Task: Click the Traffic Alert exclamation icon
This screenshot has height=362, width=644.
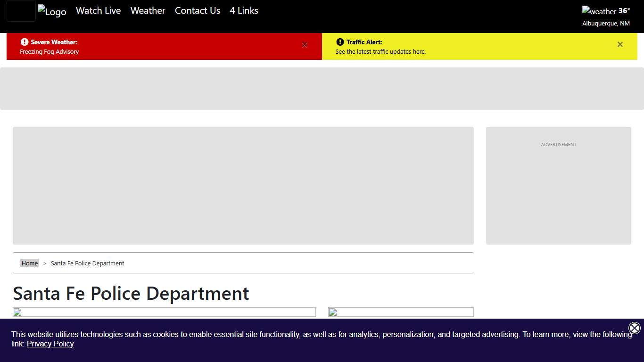Action: [x=340, y=42]
